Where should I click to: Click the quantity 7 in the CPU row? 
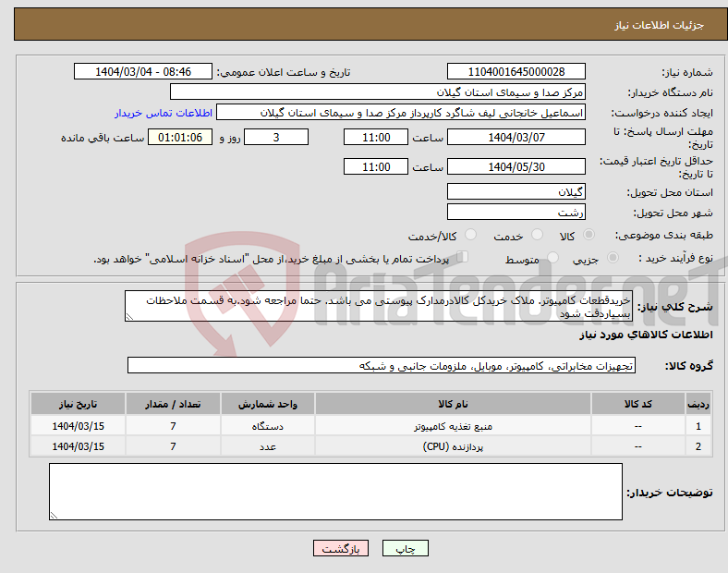(x=173, y=446)
